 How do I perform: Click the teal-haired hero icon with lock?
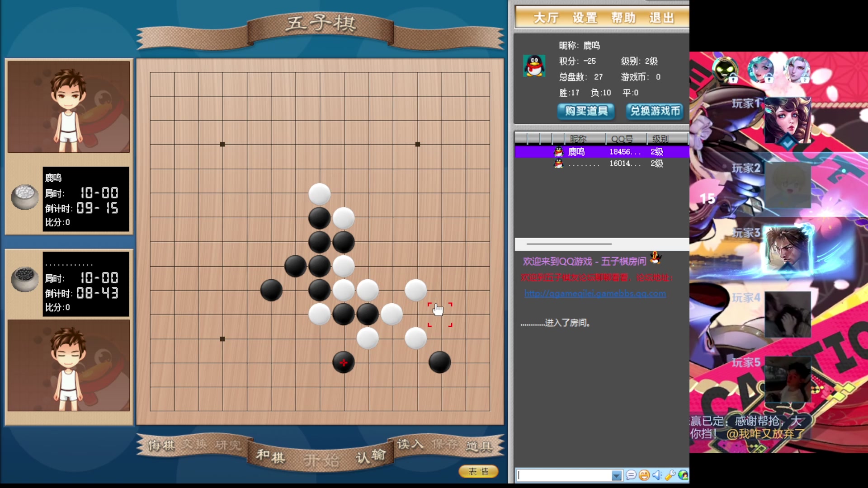(760, 70)
